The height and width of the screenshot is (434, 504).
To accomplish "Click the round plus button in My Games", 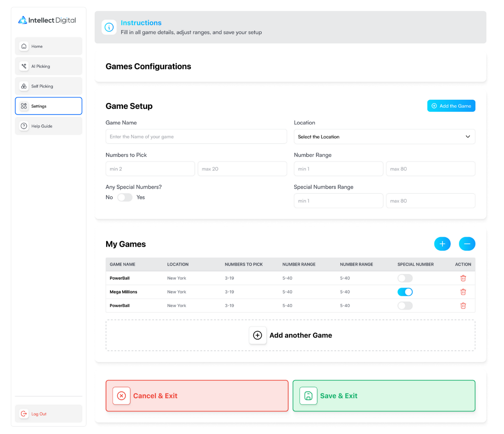I will [x=442, y=244].
